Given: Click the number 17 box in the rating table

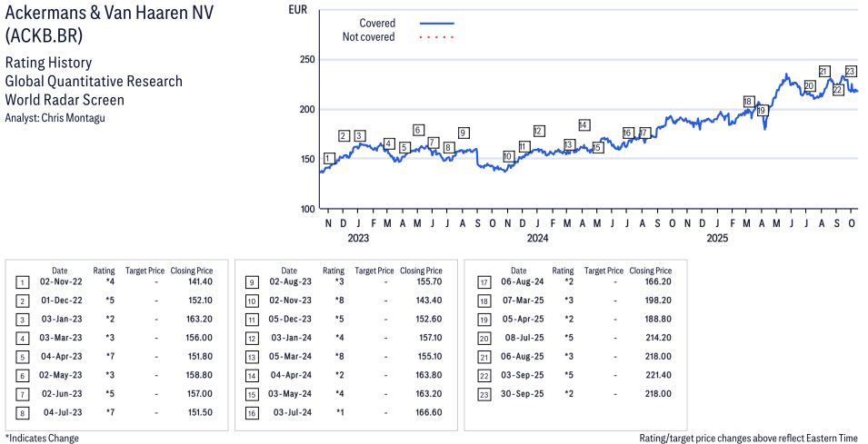Looking at the screenshot, I should tap(484, 282).
